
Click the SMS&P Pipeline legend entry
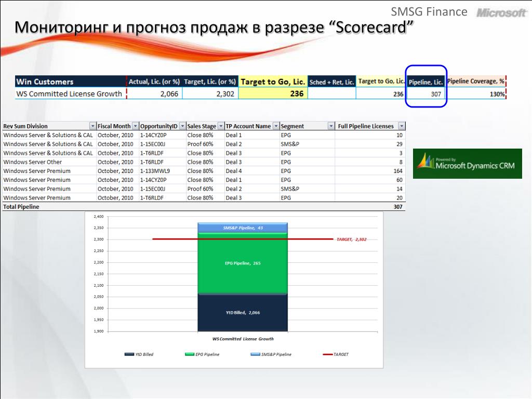click(x=271, y=354)
